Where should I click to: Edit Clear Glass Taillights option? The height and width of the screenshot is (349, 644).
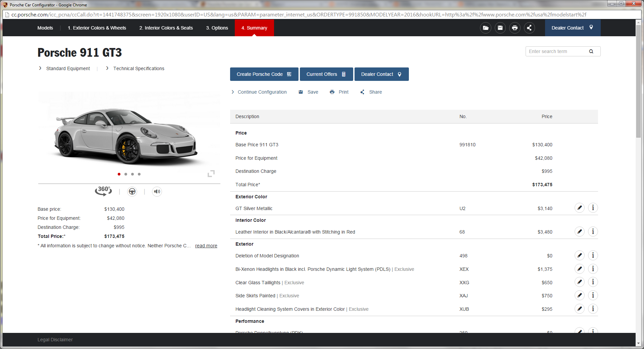coord(579,282)
